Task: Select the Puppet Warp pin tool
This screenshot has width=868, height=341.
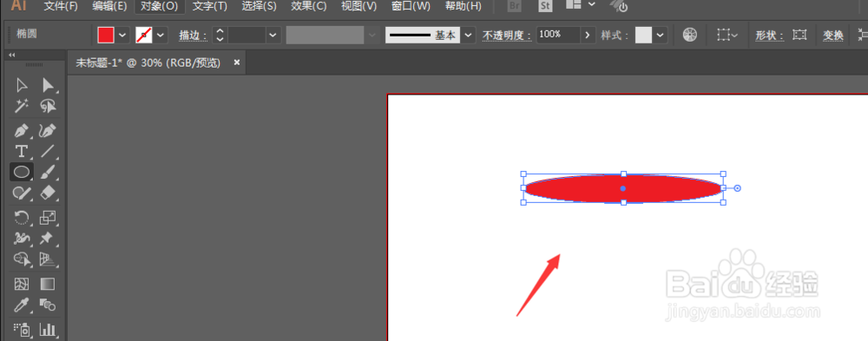Action: [x=48, y=239]
